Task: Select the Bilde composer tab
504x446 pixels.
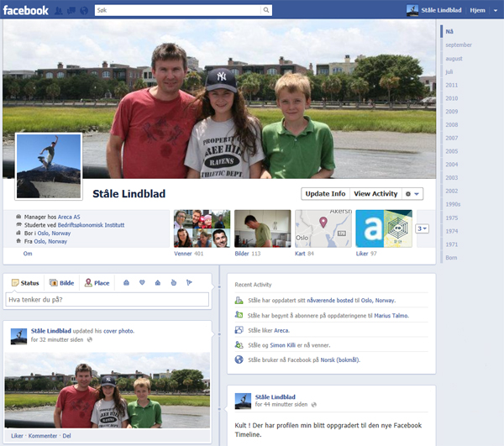Action: coord(61,283)
